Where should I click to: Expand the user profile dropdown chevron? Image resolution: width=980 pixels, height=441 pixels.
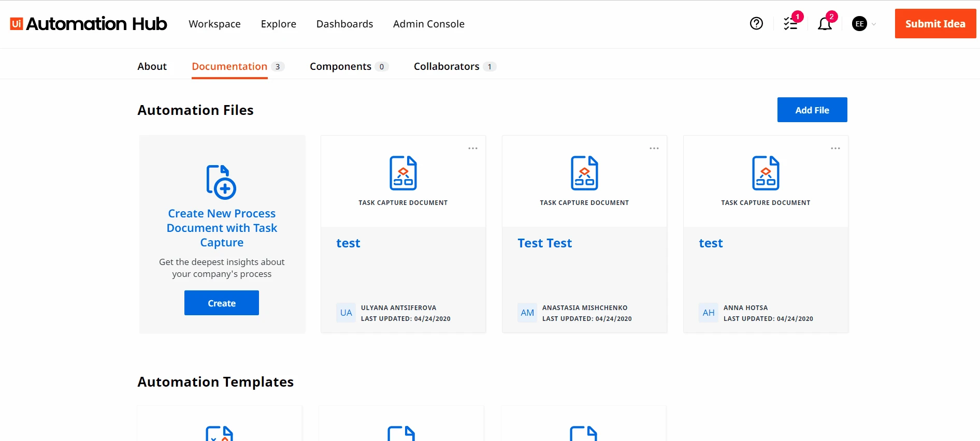coord(874,24)
